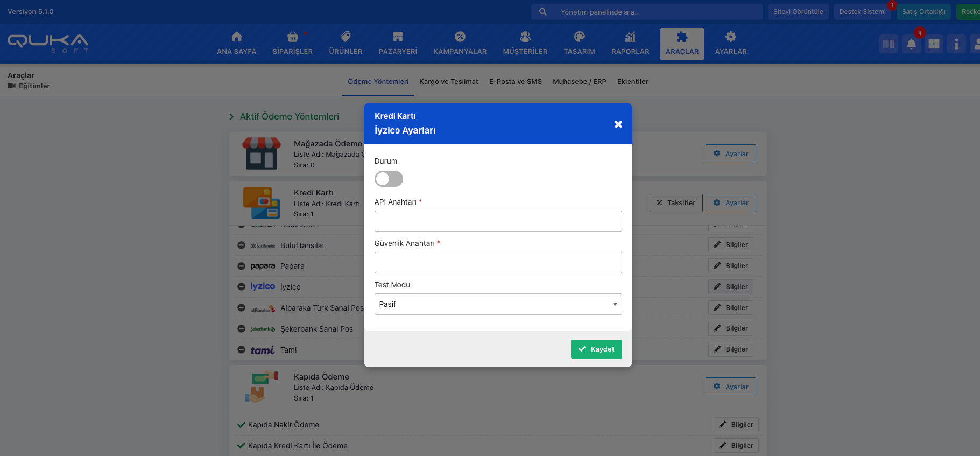Open Taksitler for Kredi Kartı
The height and width of the screenshot is (456, 980).
675,203
